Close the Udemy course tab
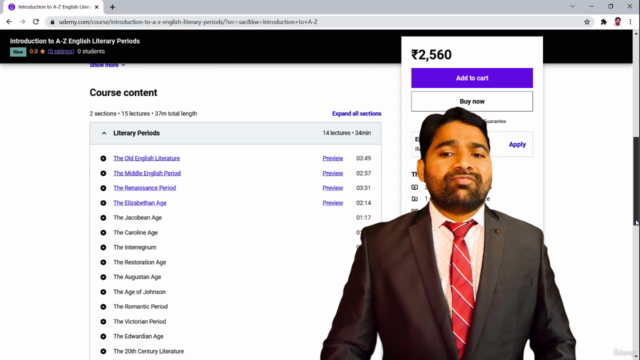Image resolution: width=640 pixels, height=360 pixels. 97,7
